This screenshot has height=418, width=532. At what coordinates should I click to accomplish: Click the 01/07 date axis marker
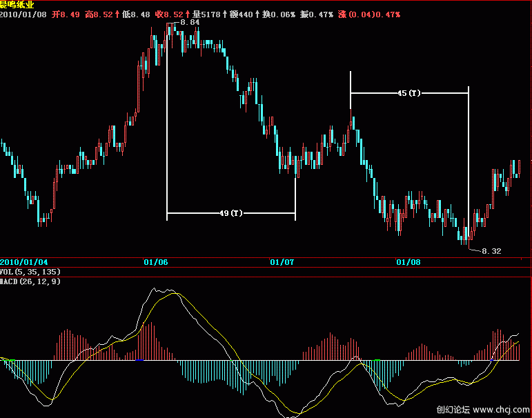(x=282, y=262)
